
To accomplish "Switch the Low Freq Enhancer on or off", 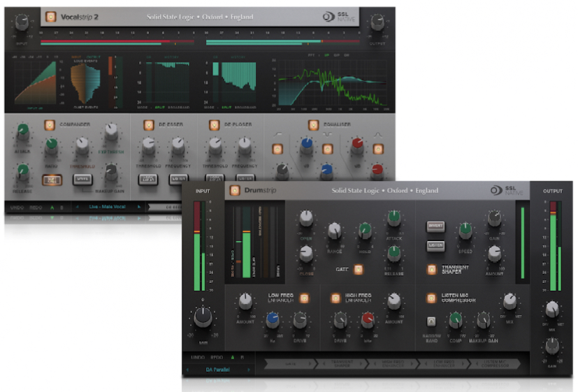I will [x=304, y=298].
